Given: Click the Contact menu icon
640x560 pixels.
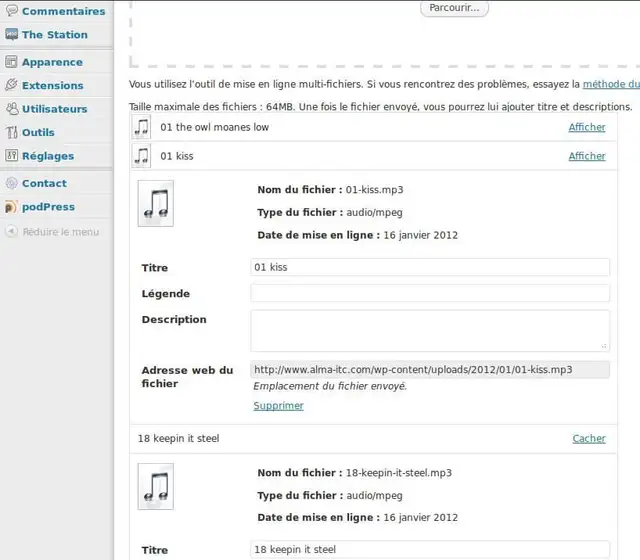Looking at the screenshot, I should pyautogui.click(x=11, y=183).
